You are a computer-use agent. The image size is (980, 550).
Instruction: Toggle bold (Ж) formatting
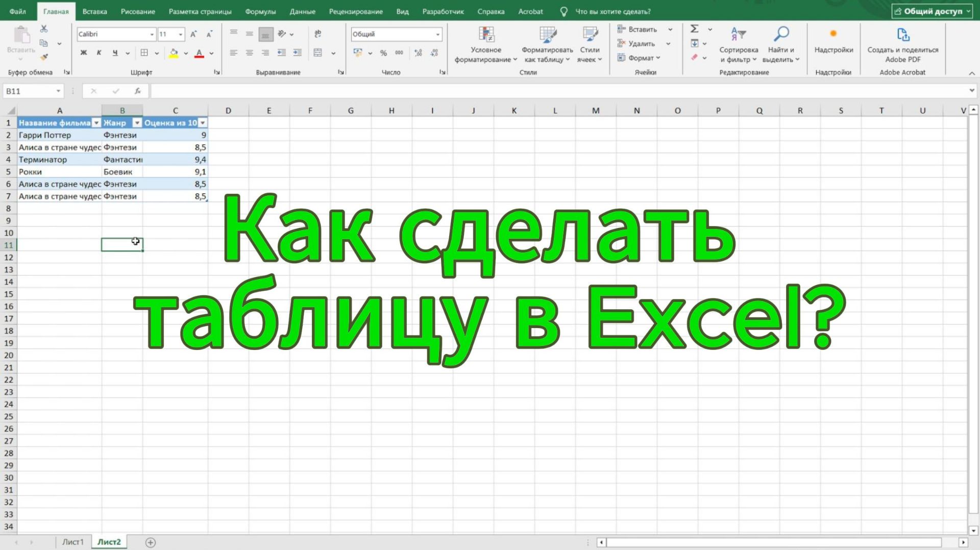tap(84, 53)
